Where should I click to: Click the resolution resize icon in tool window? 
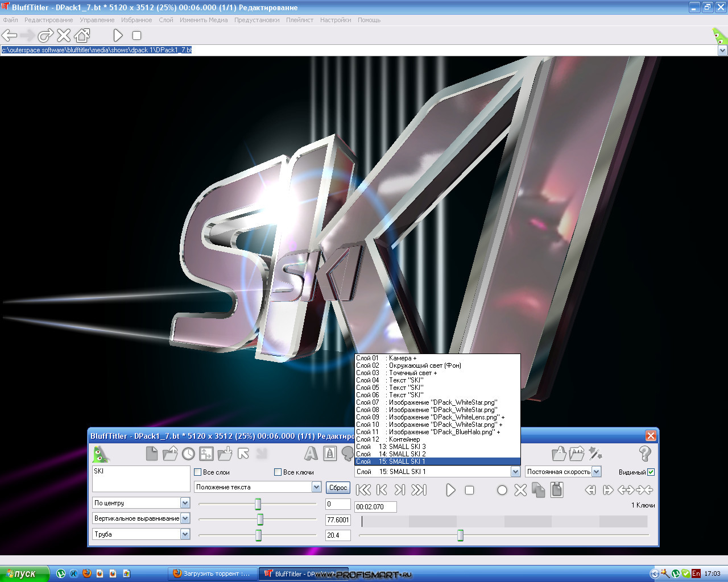pos(206,454)
